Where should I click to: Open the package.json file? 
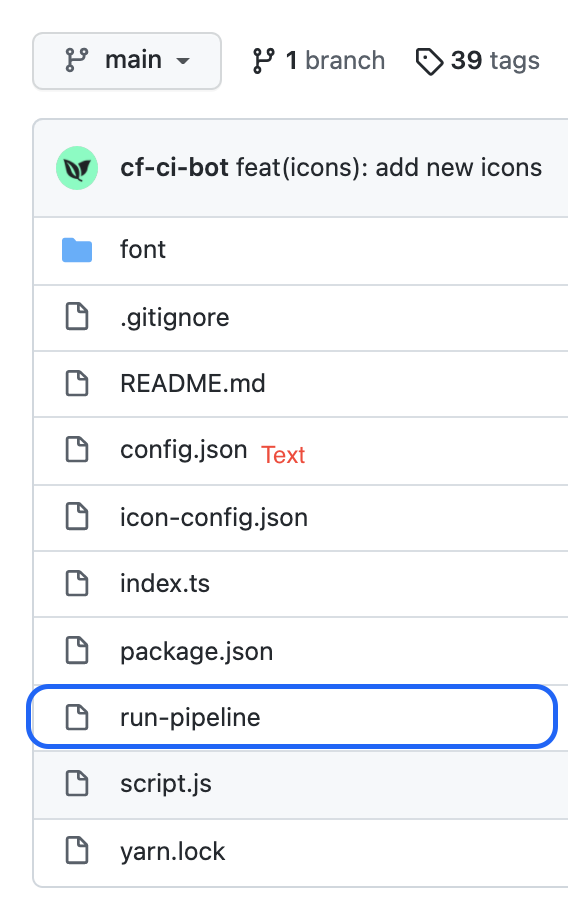197,652
